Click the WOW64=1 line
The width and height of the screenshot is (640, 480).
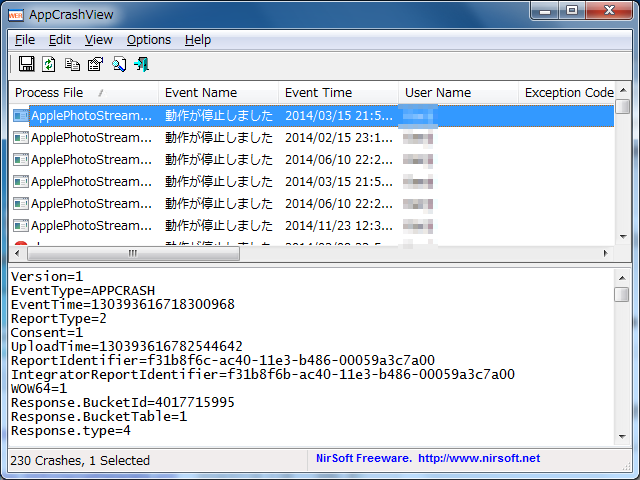tap(39, 388)
